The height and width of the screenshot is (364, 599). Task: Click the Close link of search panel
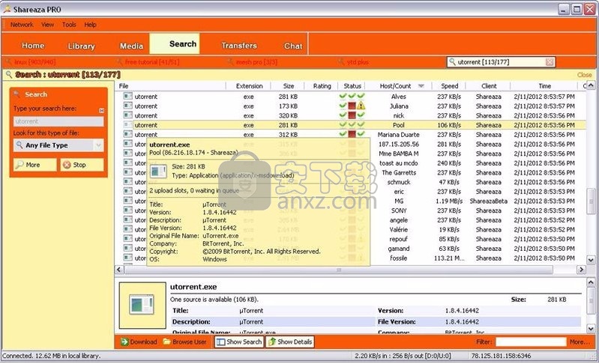click(x=584, y=75)
